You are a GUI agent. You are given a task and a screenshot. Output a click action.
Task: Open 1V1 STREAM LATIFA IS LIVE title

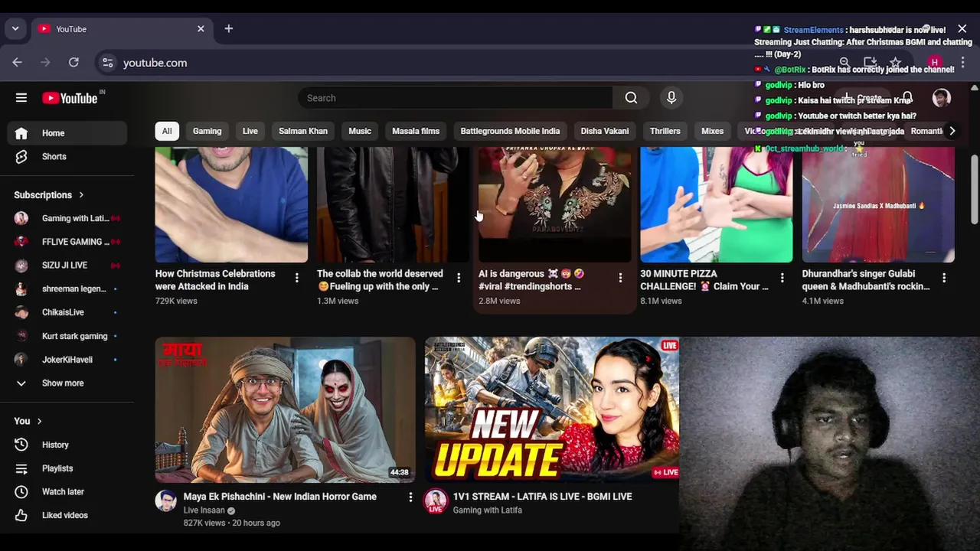(x=542, y=497)
